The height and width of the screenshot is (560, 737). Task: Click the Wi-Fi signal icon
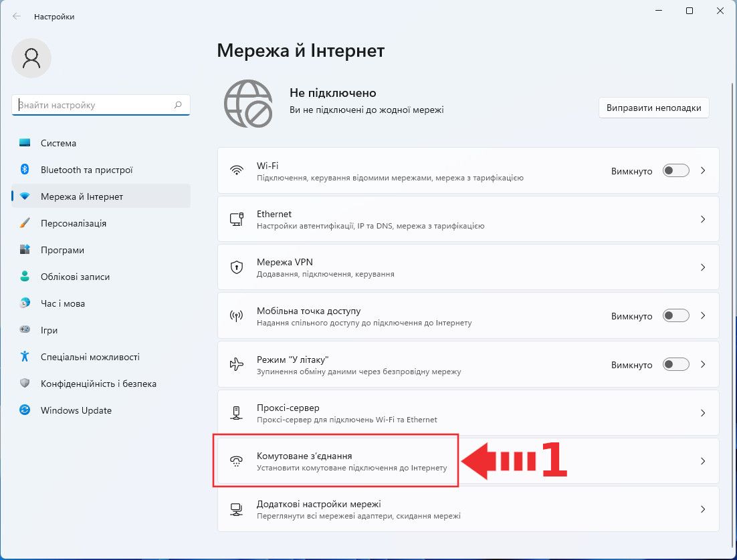tap(237, 170)
